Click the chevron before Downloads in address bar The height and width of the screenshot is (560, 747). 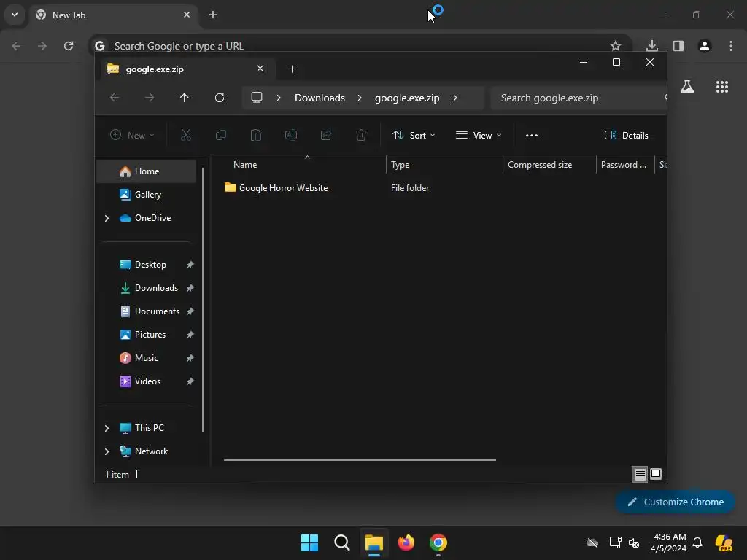pyautogui.click(x=279, y=98)
